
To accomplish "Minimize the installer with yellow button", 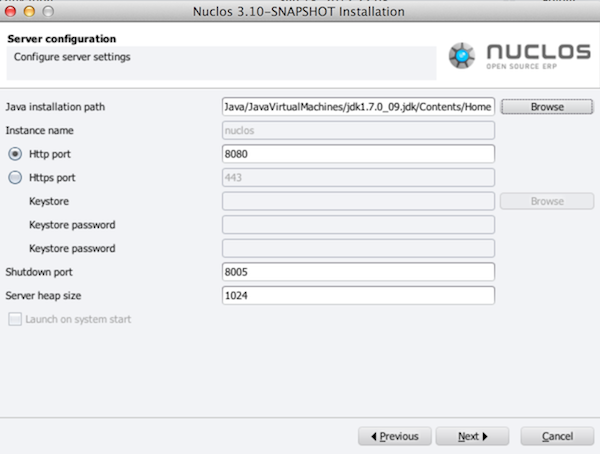I will (x=29, y=11).
